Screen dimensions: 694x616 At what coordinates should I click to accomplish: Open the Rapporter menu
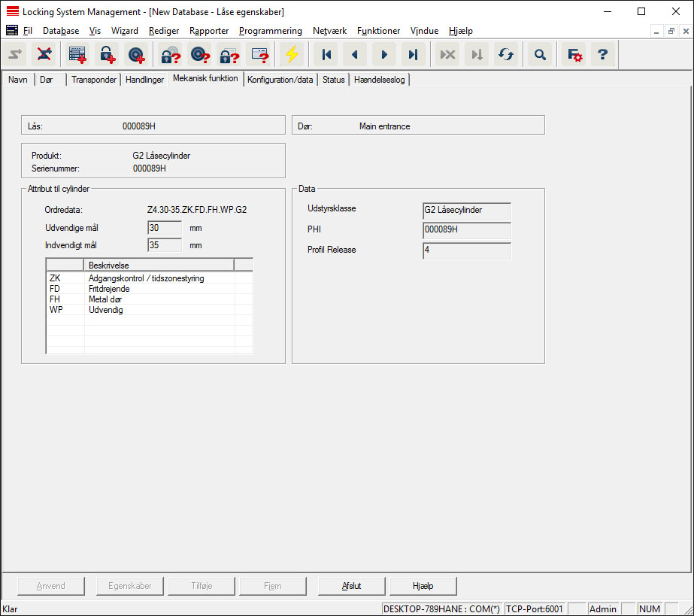click(208, 31)
